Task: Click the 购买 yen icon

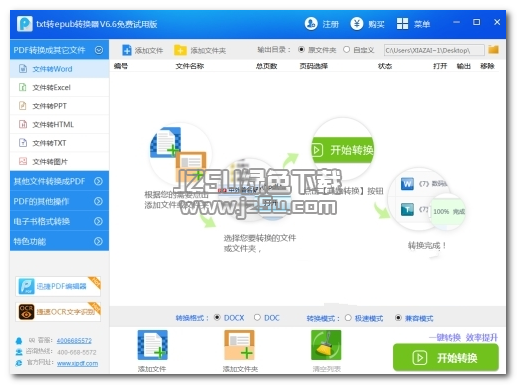Action: [356, 24]
